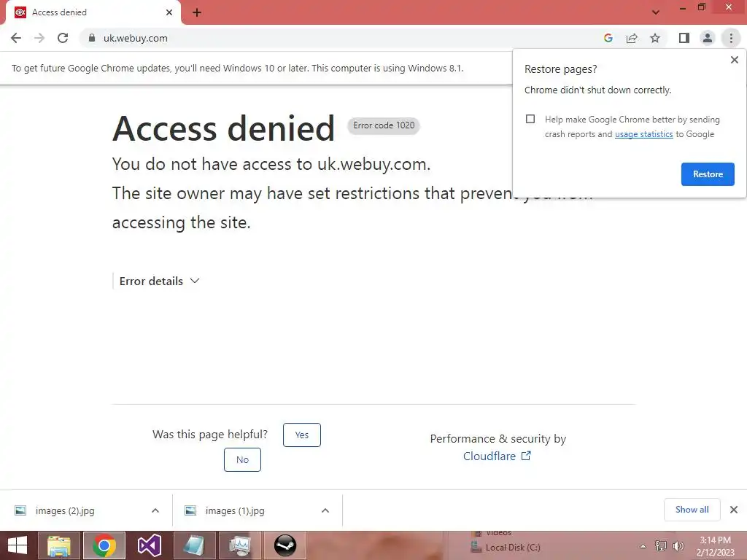Open the performance monitor taskbar icon

(239, 545)
